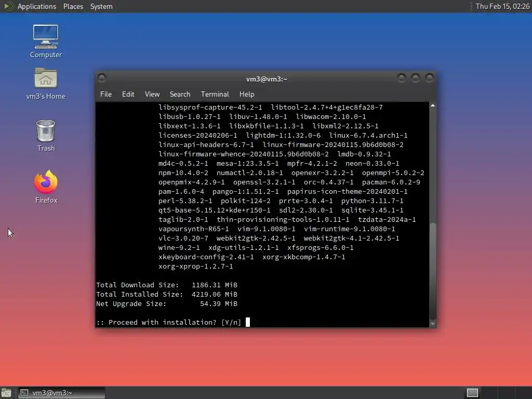This screenshot has width=532, height=399.
Task: Open the Places menu
Action: click(73, 6)
